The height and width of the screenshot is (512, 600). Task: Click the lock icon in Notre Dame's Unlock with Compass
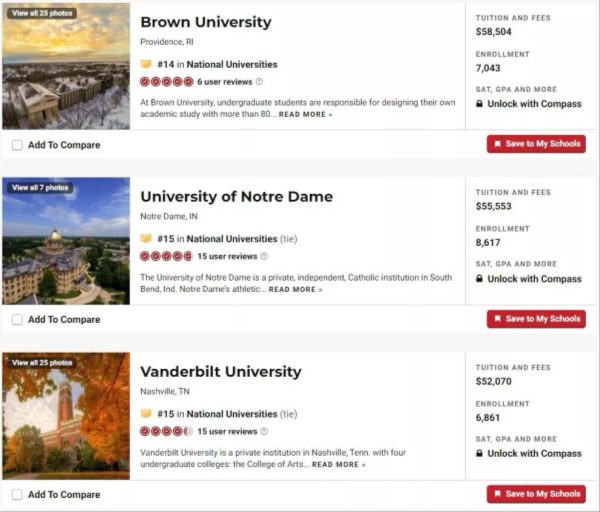click(x=479, y=279)
